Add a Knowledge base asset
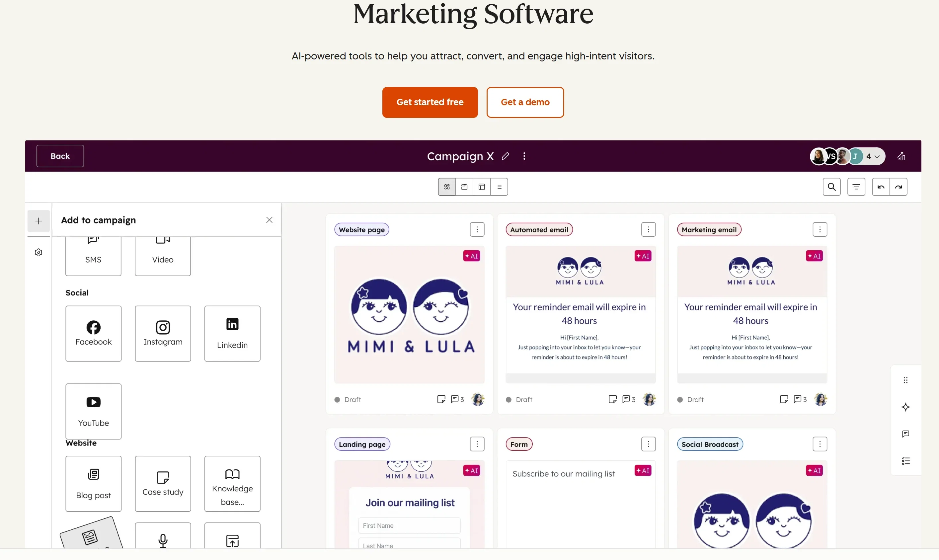Screen dimensions: 939x560 point(232,484)
